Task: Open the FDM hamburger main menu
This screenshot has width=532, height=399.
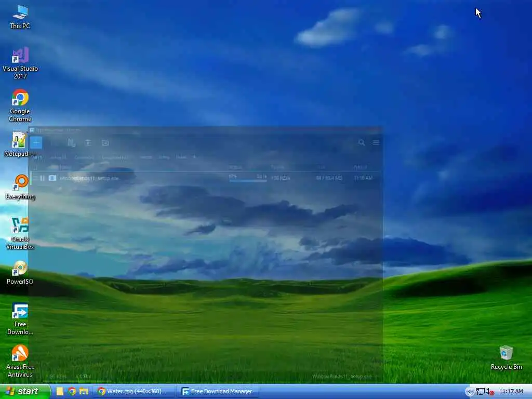Action: click(376, 142)
